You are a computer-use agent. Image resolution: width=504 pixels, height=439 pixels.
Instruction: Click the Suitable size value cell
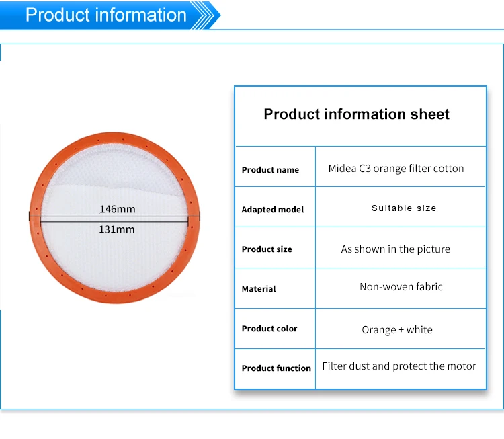[401, 207]
